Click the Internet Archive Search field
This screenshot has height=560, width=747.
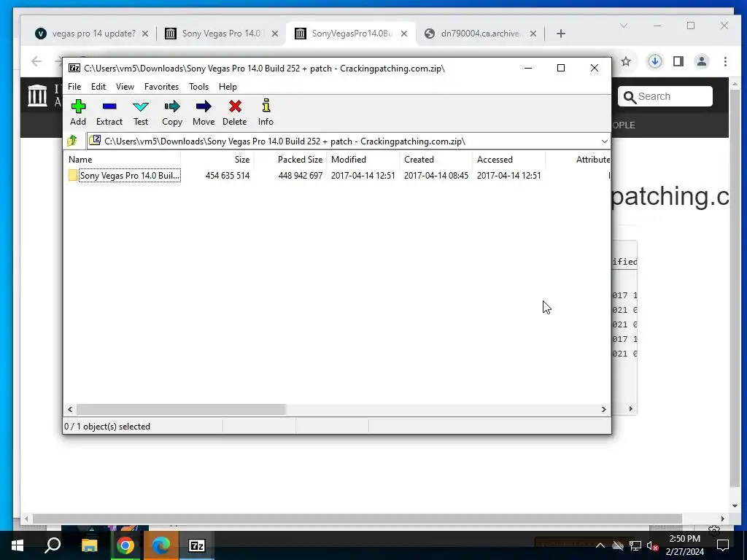pyautogui.click(x=665, y=96)
